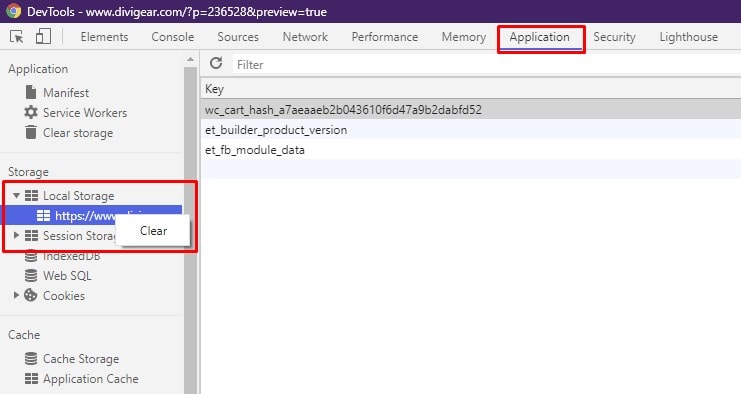741x394 pixels.
Task: Select the https://www local storage origin
Action: [x=91, y=215]
